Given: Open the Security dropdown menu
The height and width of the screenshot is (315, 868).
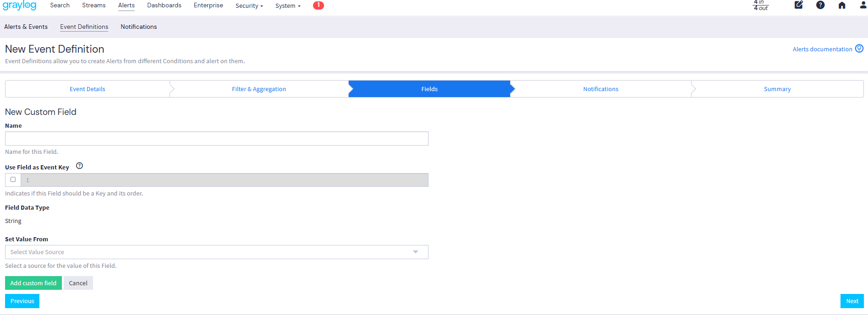Looking at the screenshot, I should (249, 6).
